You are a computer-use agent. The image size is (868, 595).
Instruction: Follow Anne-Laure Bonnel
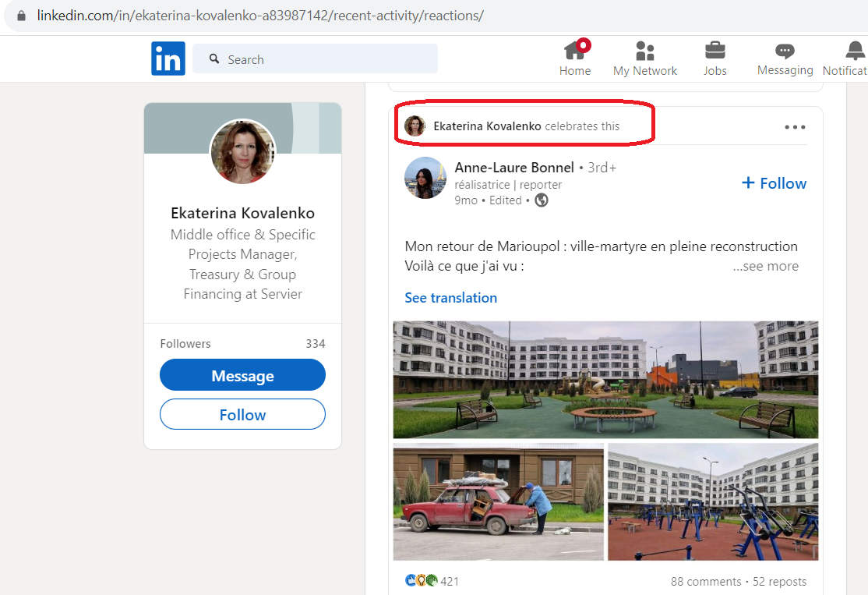point(774,182)
